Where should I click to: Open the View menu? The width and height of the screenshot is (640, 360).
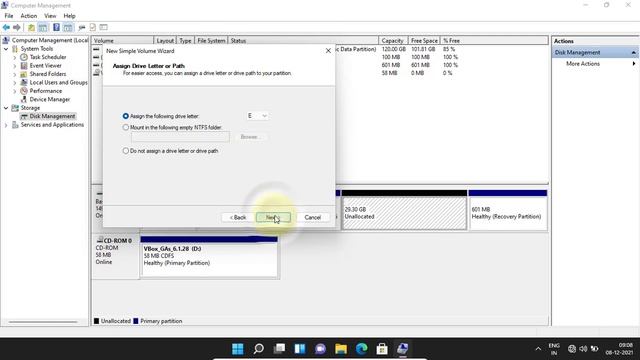(50, 16)
